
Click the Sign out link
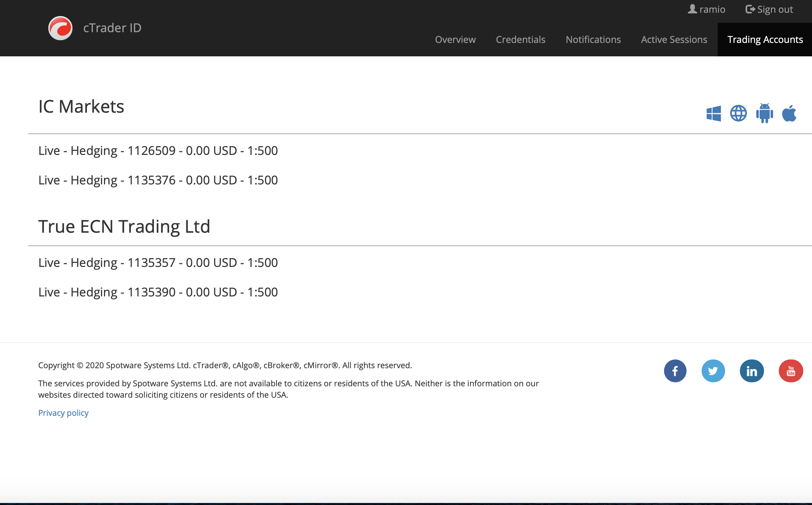(769, 9)
